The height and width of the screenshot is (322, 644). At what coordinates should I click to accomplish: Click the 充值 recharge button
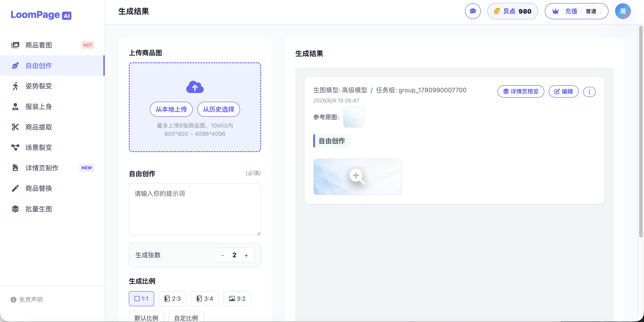(x=576, y=11)
